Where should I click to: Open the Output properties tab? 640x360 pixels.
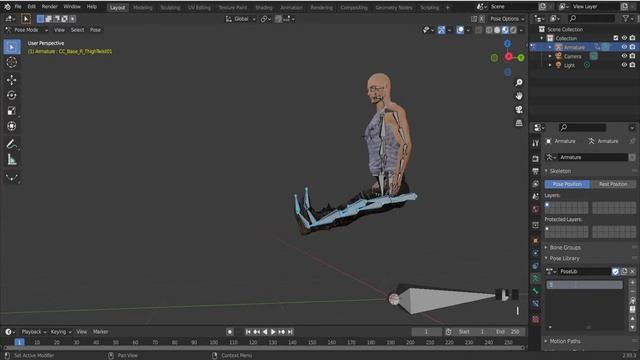(536, 171)
